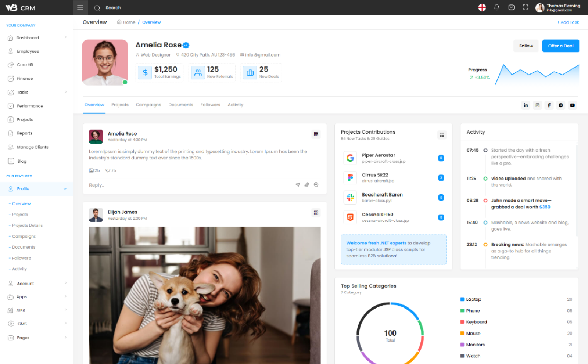Open Amelia Rose's Facebook page
Screen dimensions: 588x364
coord(549,105)
